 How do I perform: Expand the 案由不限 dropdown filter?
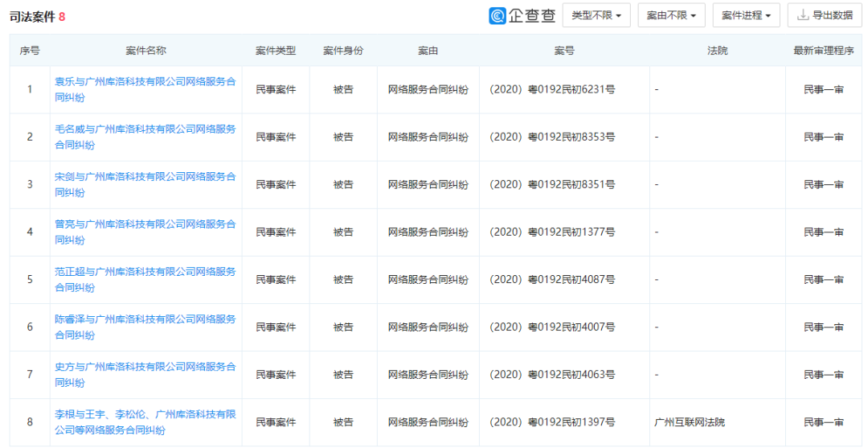(x=671, y=15)
